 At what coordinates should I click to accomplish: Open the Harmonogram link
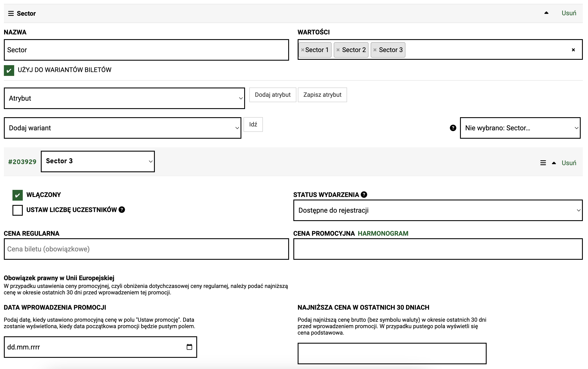point(383,234)
